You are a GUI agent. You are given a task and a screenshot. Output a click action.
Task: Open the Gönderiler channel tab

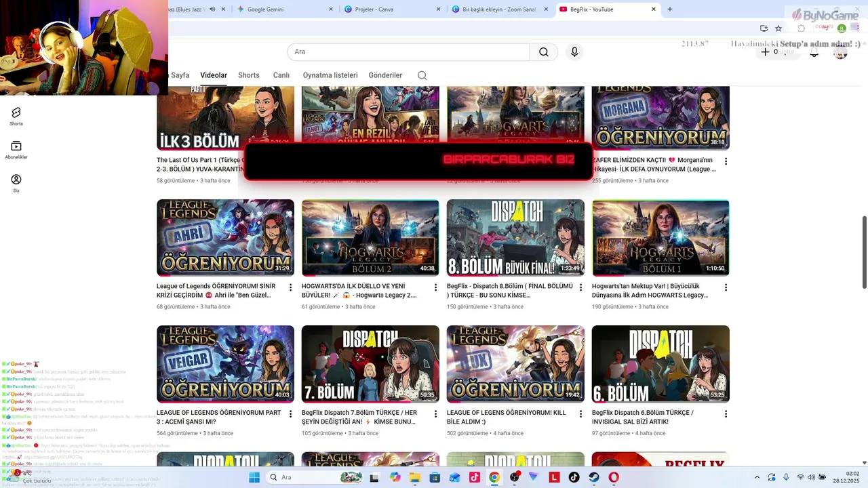click(385, 75)
